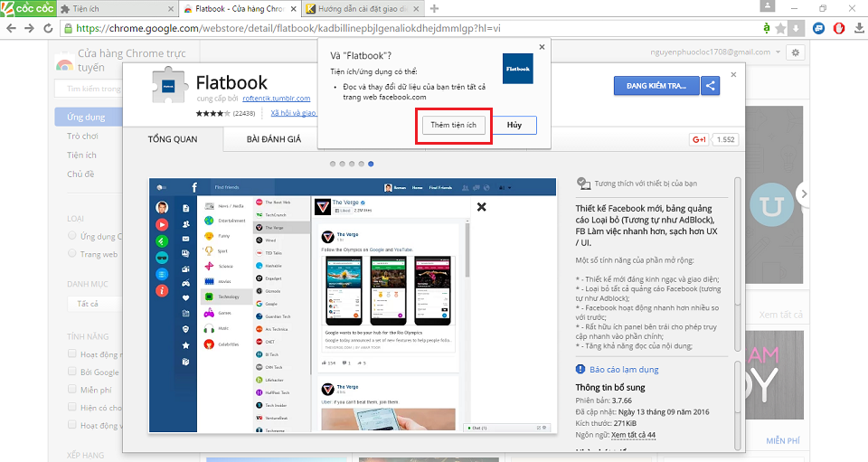Select Ứng dụng in the store sidebar
The width and height of the screenshot is (868, 462).
pyautogui.click(x=88, y=117)
